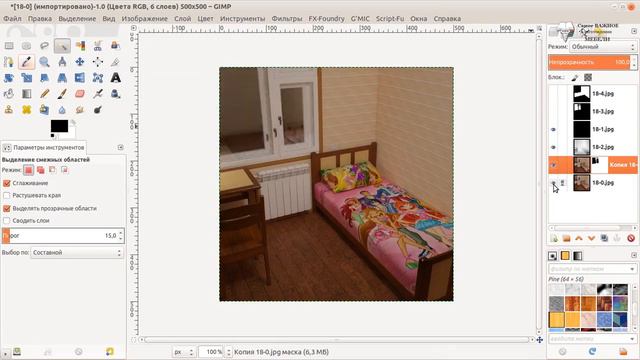Select the Paintbrush tool
Viewport: 640px width, 360px height.
click(62, 94)
